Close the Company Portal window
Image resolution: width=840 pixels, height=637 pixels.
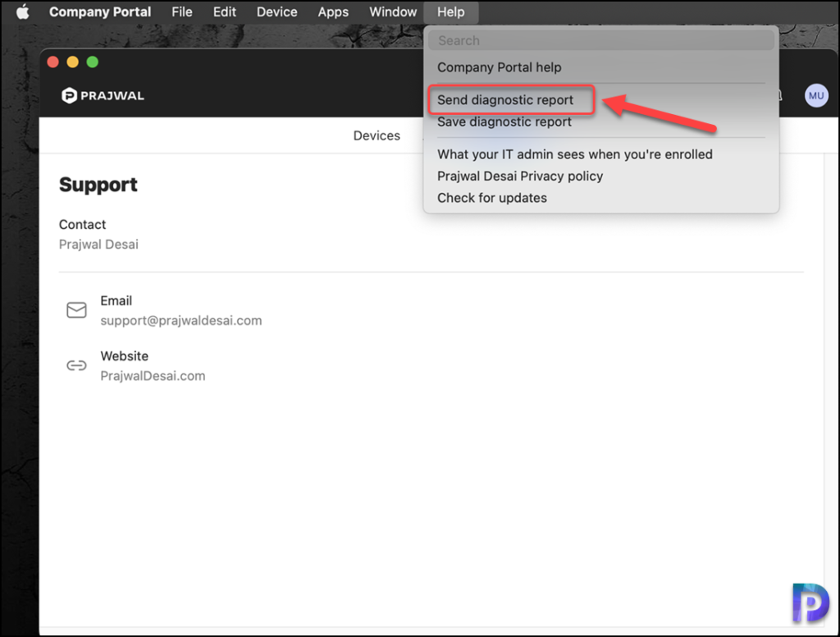coord(52,62)
